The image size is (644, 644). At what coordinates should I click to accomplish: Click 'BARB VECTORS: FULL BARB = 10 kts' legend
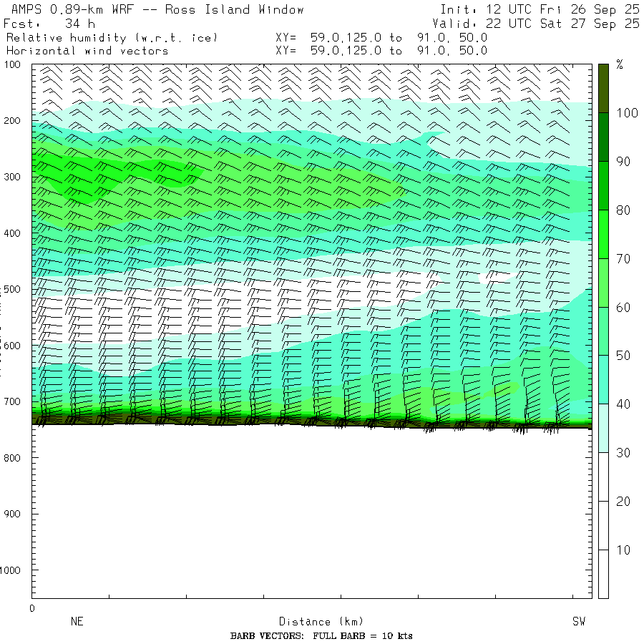[321, 636]
